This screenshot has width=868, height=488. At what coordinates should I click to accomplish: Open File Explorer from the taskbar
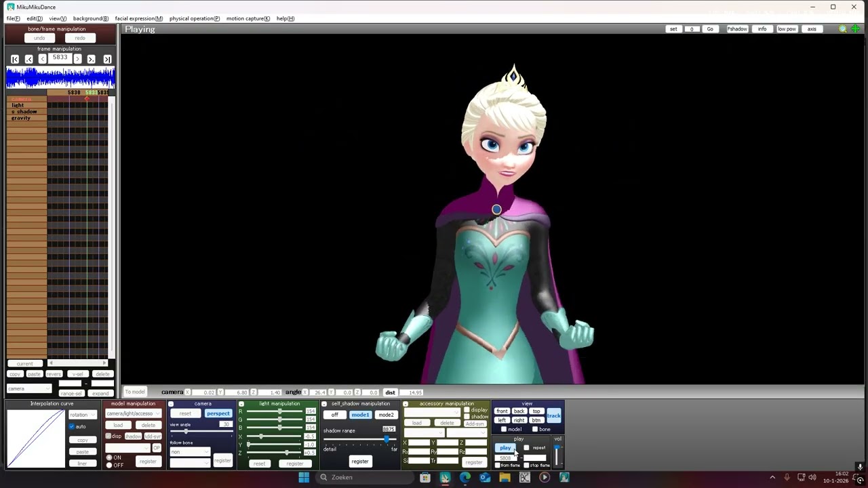coord(505,477)
